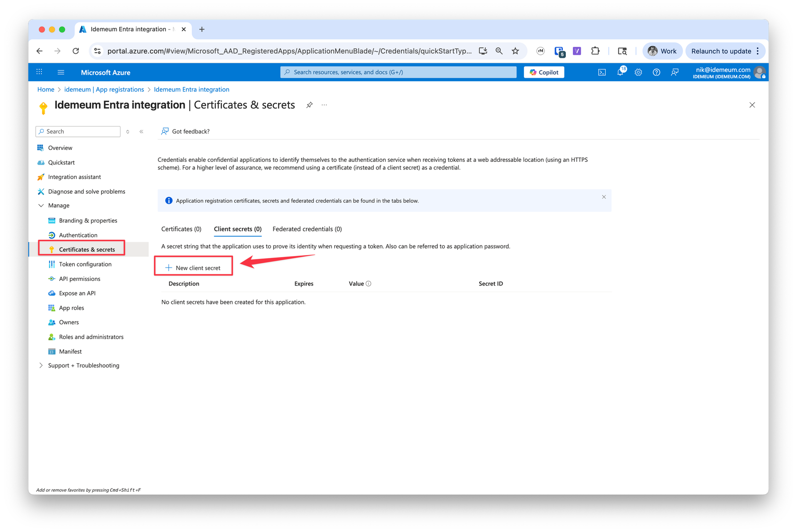This screenshot has height=532, width=797.
Task: Dismiss the info banner about credentials tabs
Action: pos(604,197)
